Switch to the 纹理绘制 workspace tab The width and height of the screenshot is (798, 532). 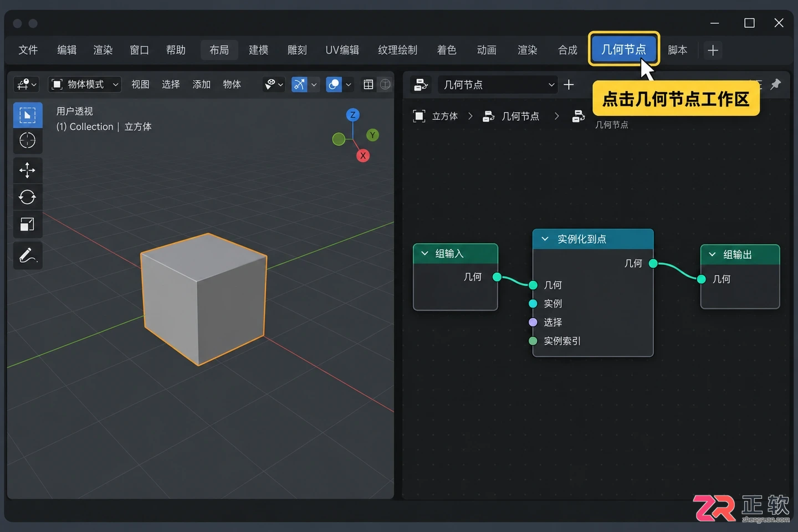(x=398, y=50)
